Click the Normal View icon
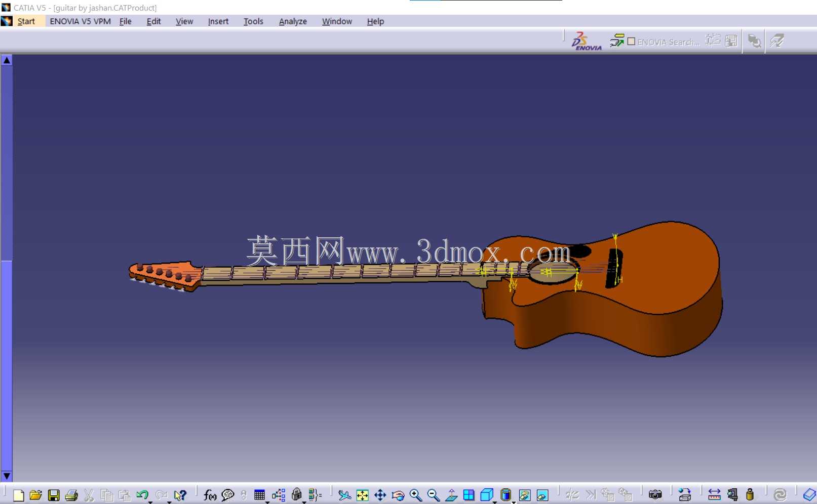817x504 pixels. [451, 495]
